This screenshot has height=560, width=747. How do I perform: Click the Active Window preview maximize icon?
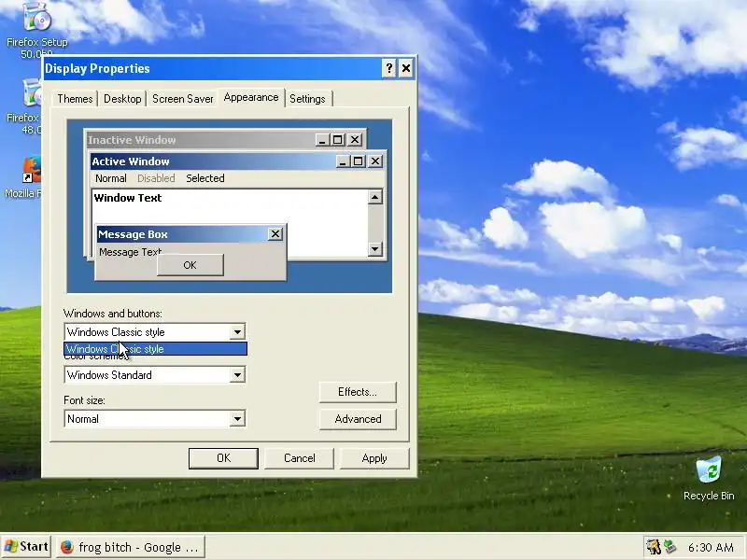click(358, 161)
